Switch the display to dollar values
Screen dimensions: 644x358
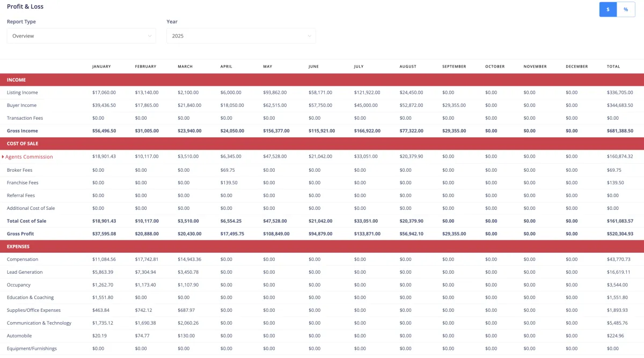[x=608, y=9]
